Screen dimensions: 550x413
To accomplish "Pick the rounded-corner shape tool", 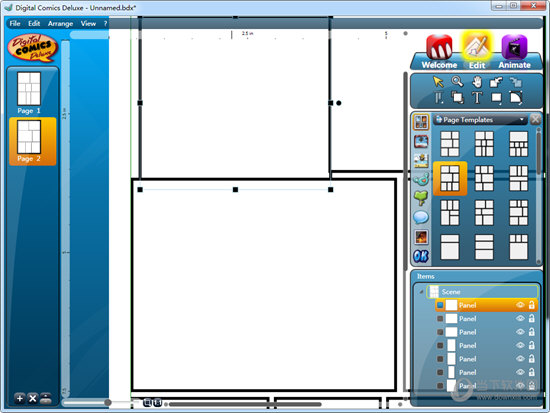I will click(x=516, y=98).
